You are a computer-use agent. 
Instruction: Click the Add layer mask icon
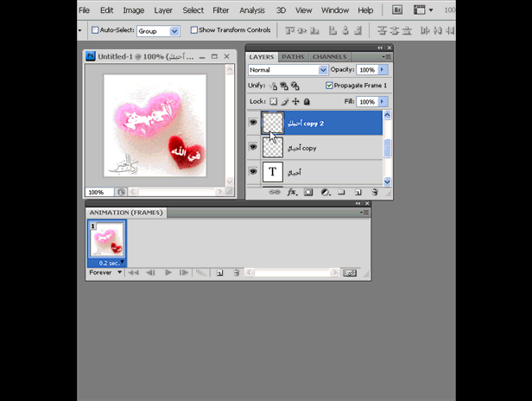[308, 193]
